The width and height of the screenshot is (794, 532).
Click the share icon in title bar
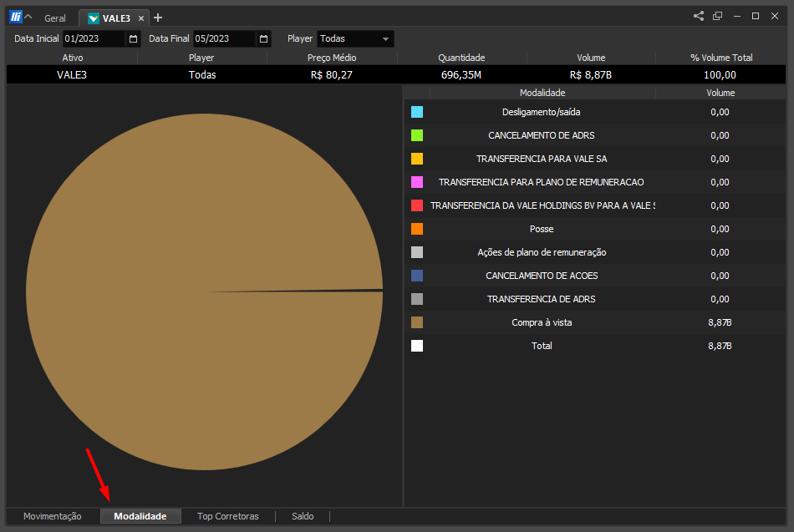(x=699, y=16)
